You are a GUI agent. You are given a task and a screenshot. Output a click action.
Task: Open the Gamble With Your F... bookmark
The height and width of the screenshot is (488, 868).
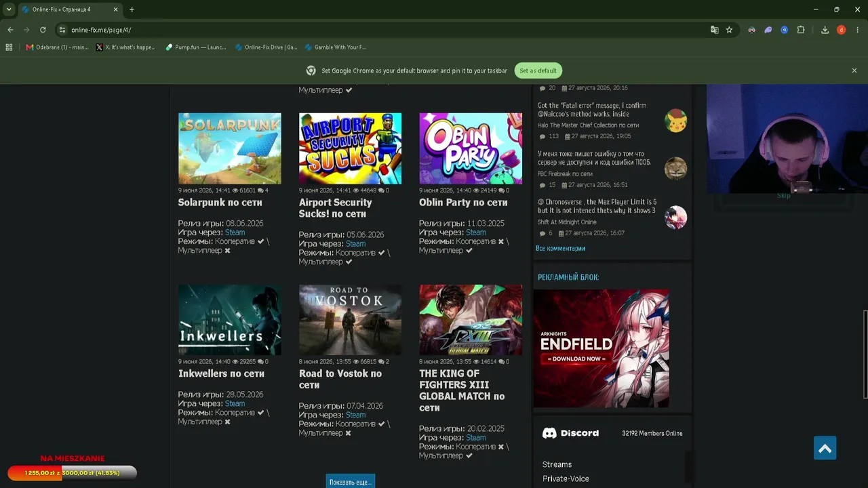coord(336,47)
